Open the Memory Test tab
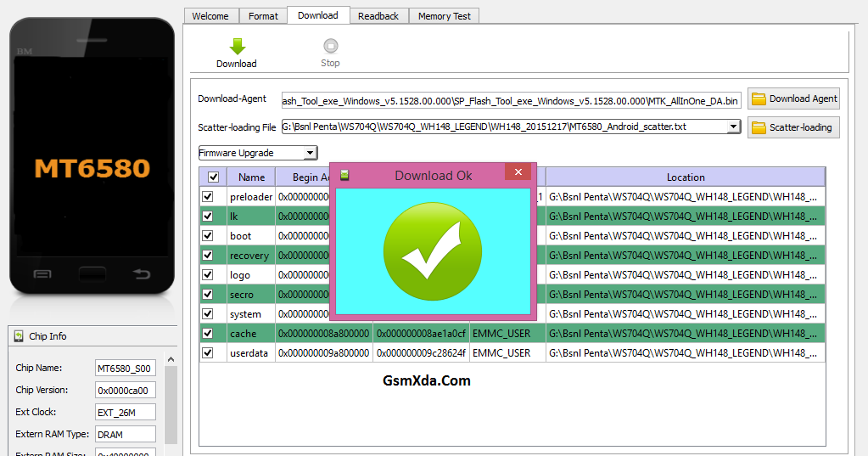This screenshot has width=868, height=456. pyautogui.click(x=444, y=16)
